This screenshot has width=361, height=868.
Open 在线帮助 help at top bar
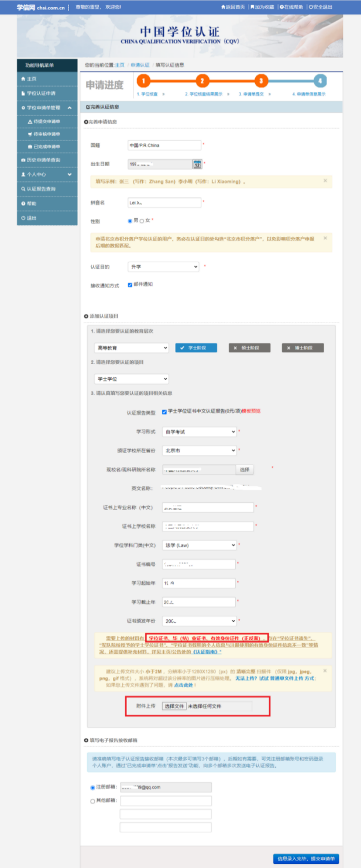click(291, 7)
